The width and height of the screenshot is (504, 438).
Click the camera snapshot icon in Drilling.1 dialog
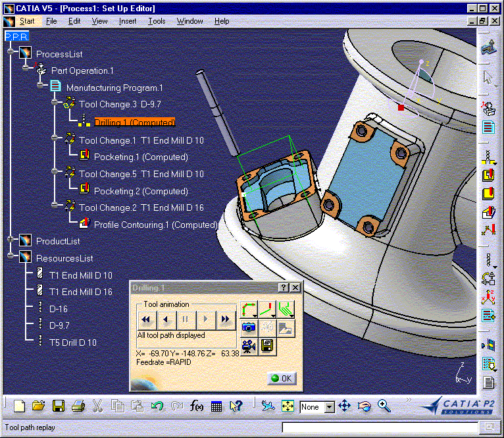(249, 327)
